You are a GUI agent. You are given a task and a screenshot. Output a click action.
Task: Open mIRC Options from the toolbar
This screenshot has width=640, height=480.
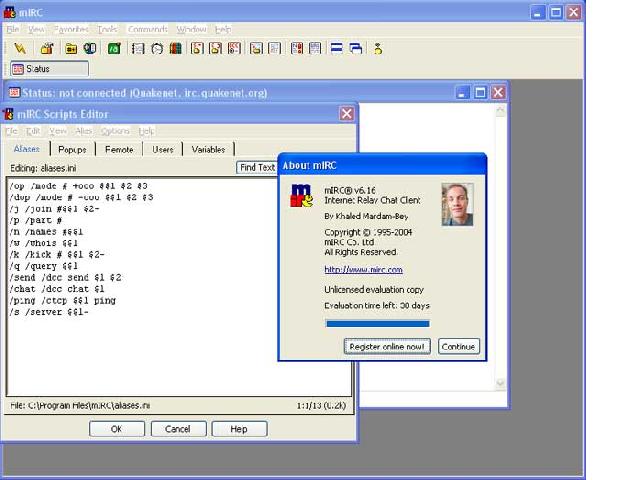(47, 49)
